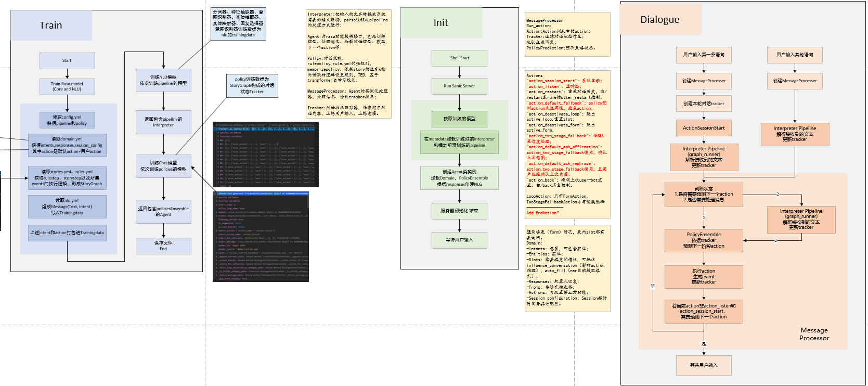Click the "创建本轮对话tracker" node
868x386 pixels.
[704, 104]
